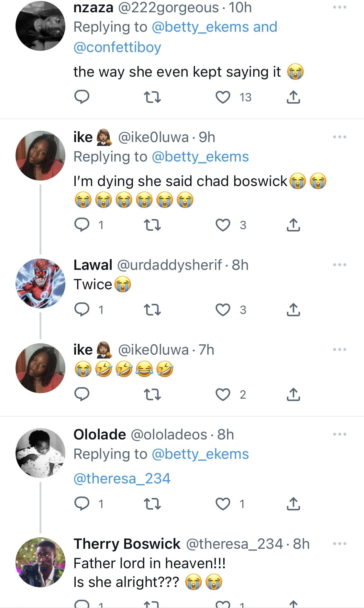Open Therry Boswick's profile avatar
This screenshot has height=608, width=364.
point(40,562)
